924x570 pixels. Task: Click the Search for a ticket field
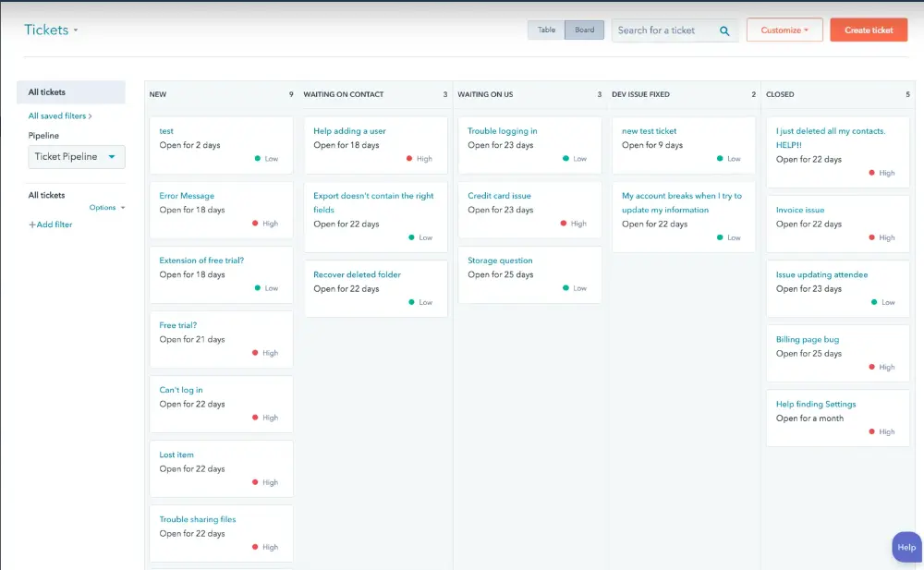click(x=661, y=30)
